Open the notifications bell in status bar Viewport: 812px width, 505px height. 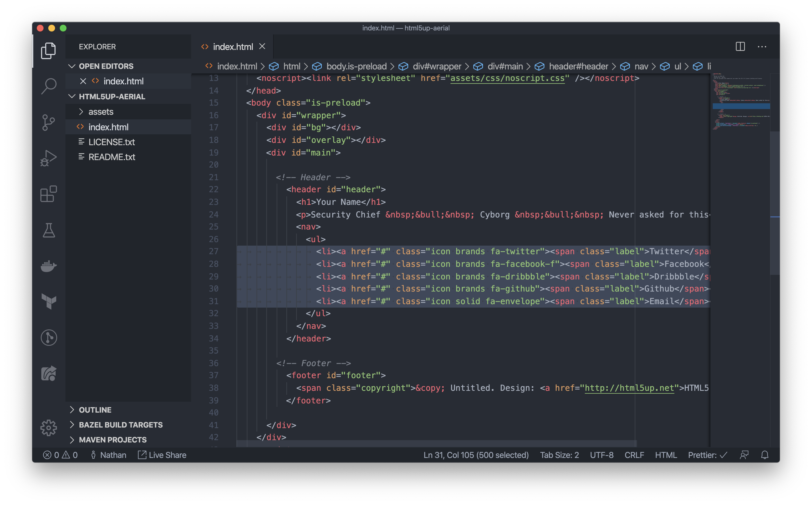(765, 455)
